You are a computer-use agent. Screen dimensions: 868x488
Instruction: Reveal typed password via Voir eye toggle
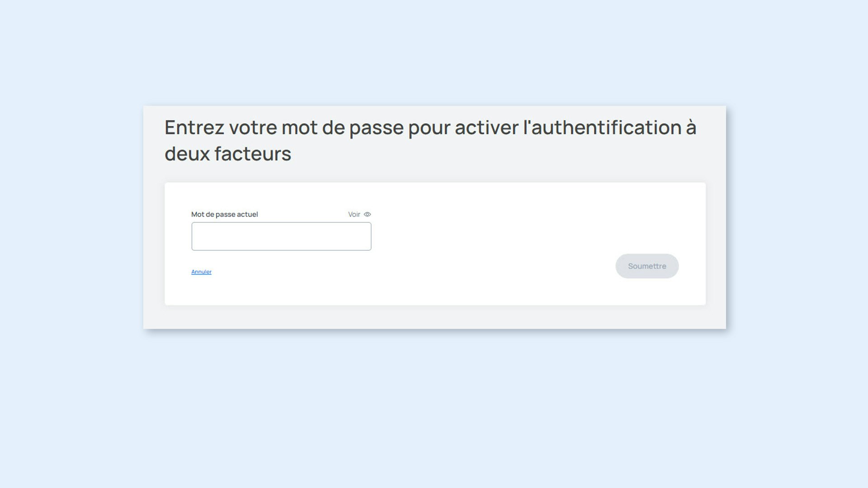tap(359, 214)
